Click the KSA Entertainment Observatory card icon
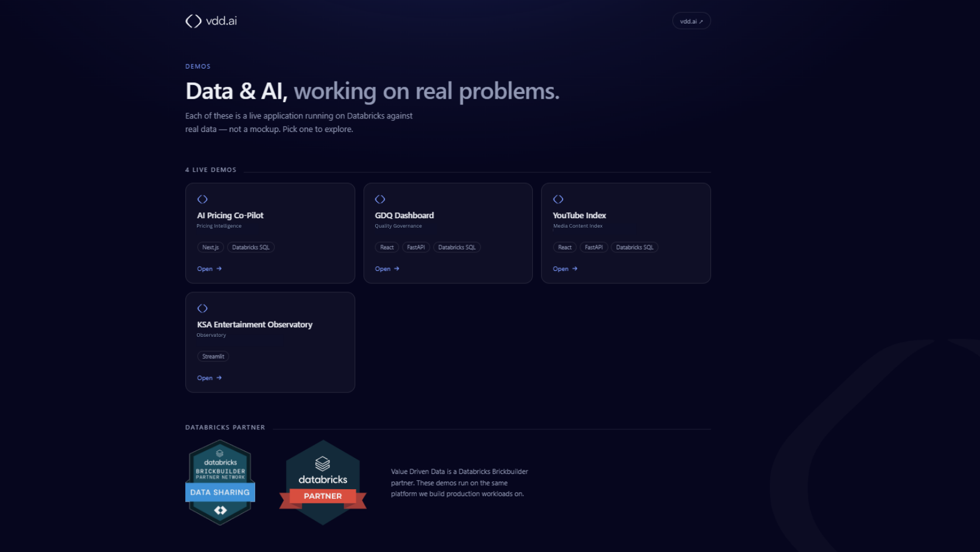The height and width of the screenshot is (552, 980). point(202,309)
